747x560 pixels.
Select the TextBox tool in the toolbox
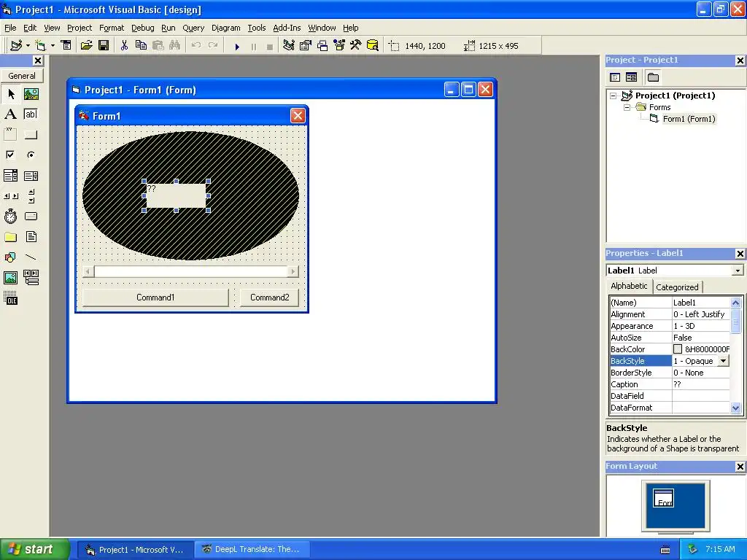(x=31, y=114)
